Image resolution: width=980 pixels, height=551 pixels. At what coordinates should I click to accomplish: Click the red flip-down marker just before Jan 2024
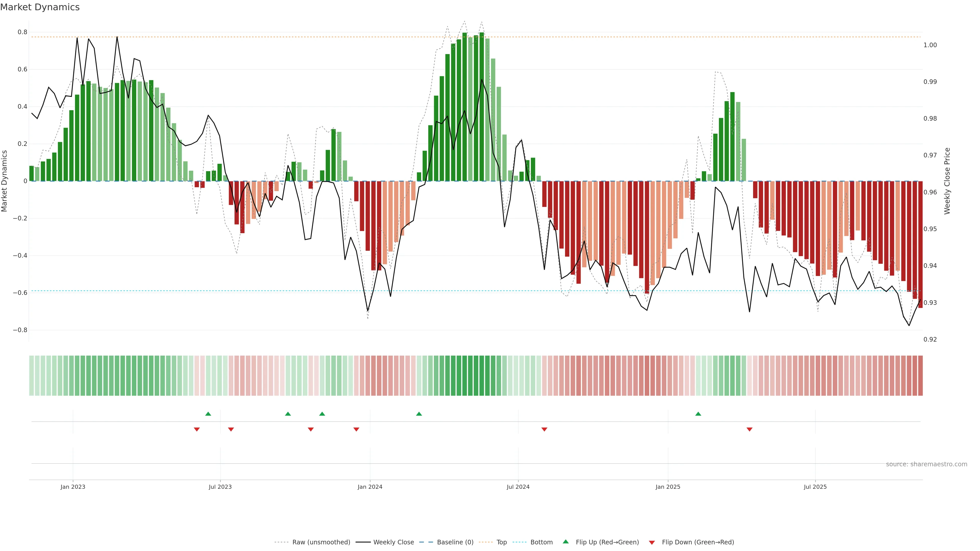coord(356,429)
